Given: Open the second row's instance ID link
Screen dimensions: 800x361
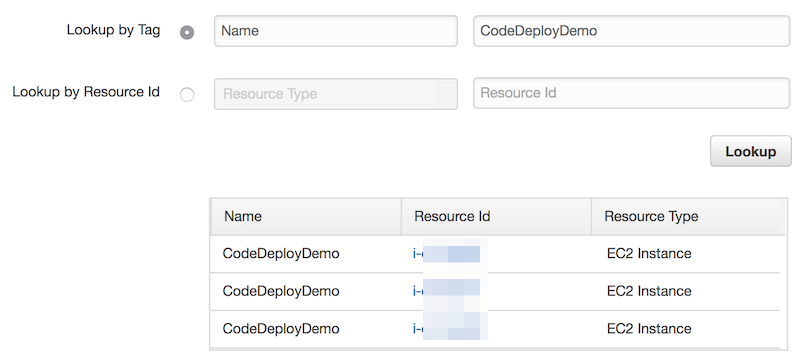Looking at the screenshot, I should coord(446,291).
